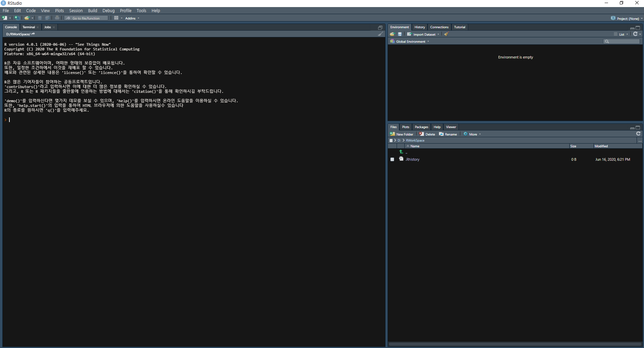The image size is (644, 348).
Task: Rename the selected file in the Files pane
Action: pyautogui.click(x=448, y=134)
